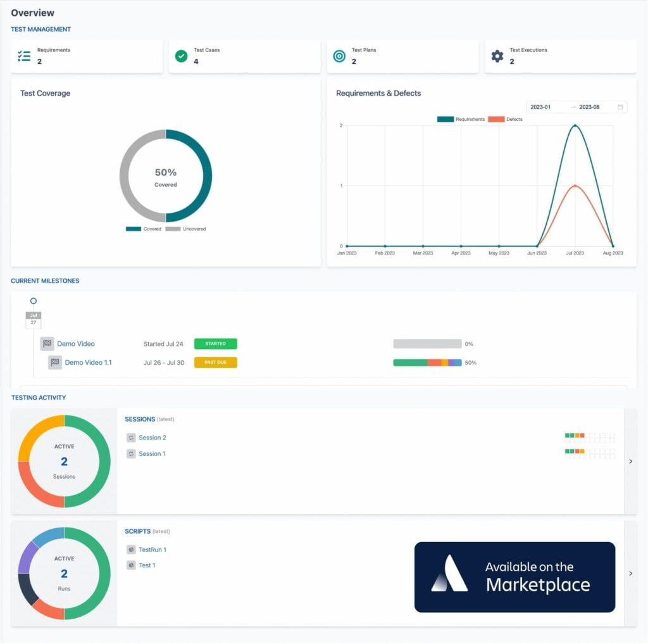Expand the Scripts panel with the right chevron

tap(630, 572)
